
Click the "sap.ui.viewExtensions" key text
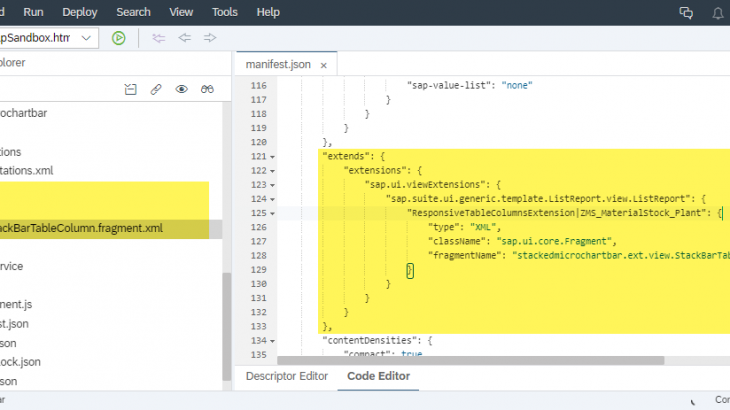point(425,185)
